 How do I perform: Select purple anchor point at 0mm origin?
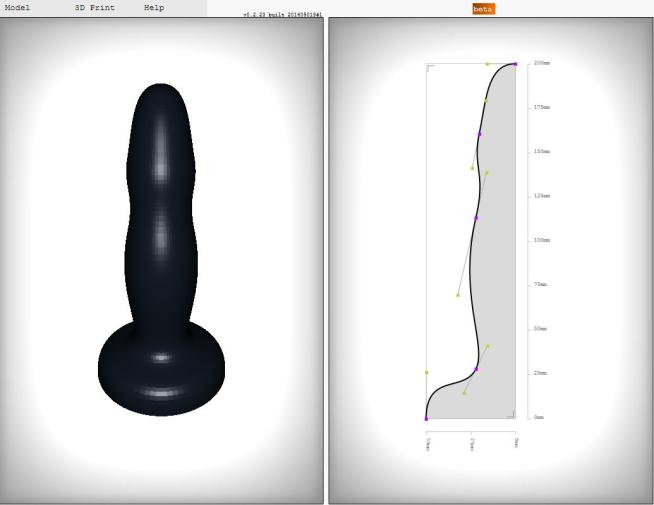click(426, 418)
